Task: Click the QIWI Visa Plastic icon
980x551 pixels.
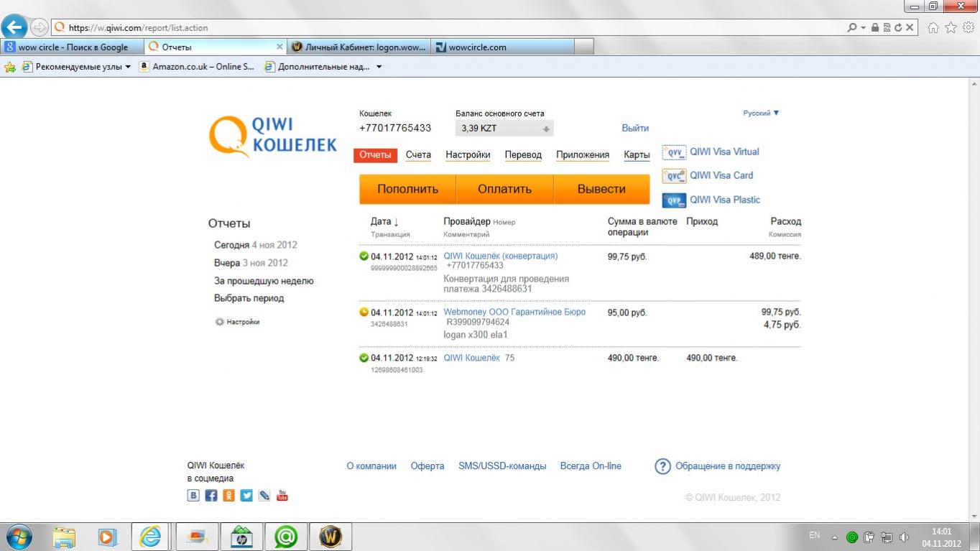Action: click(x=674, y=200)
